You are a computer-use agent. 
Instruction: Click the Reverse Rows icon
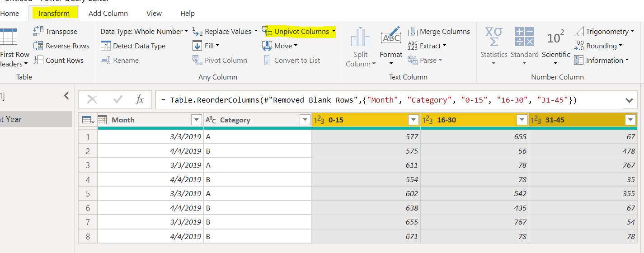[x=38, y=46]
